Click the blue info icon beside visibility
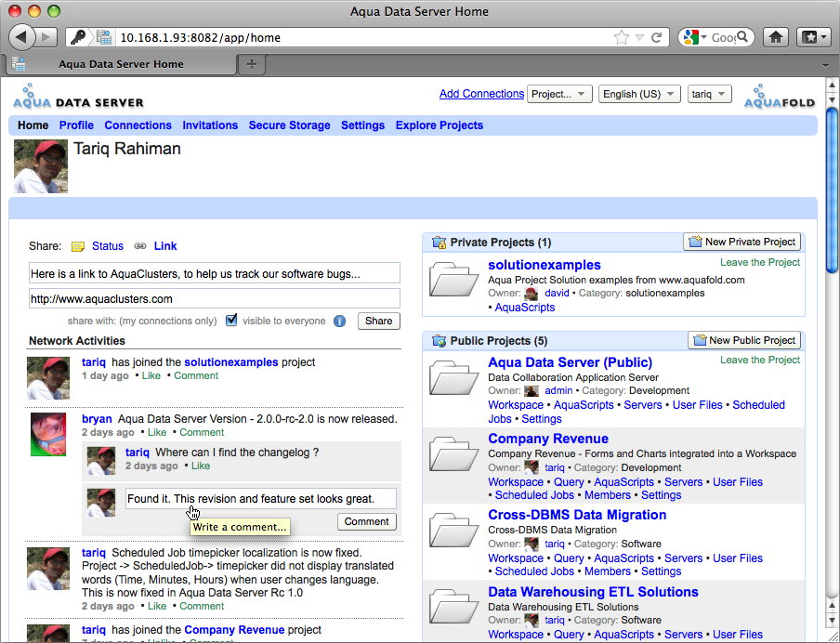840x643 pixels. pos(340,321)
